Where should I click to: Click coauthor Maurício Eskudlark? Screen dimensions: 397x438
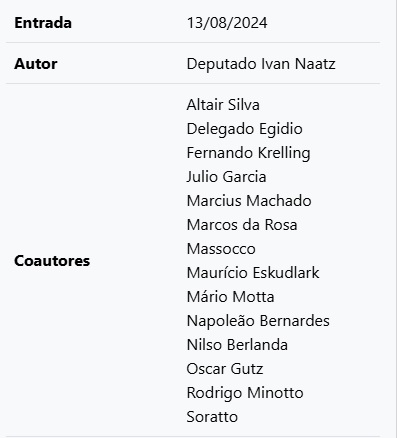[x=253, y=273]
